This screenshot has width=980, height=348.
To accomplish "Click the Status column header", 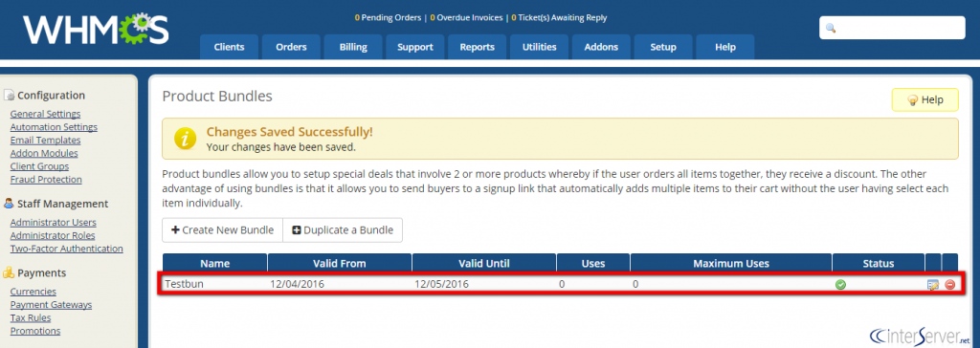I will click(879, 263).
